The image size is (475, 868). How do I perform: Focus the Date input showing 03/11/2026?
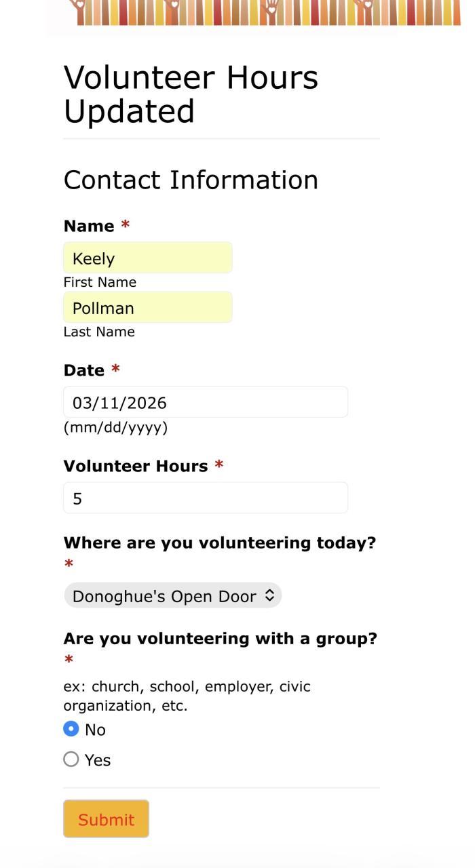click(x=205, y=403)
